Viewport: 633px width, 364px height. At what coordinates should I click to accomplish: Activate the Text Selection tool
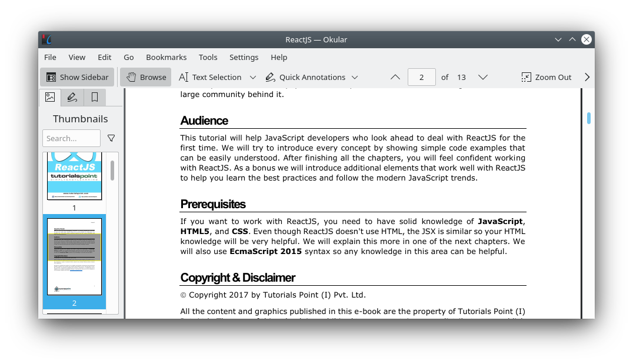tap(211, 77)
